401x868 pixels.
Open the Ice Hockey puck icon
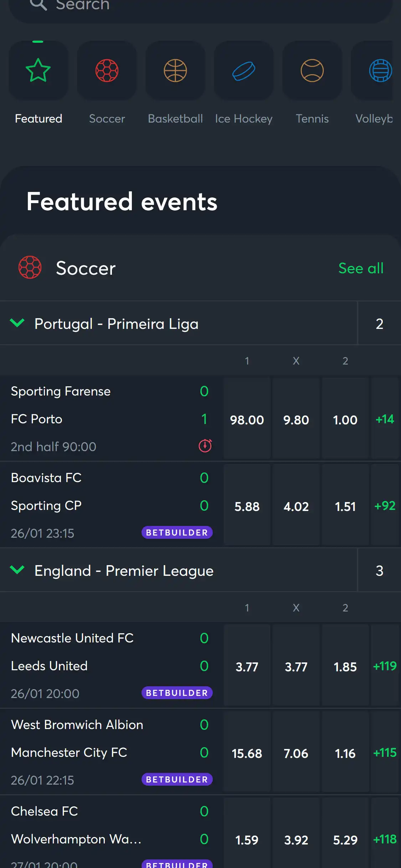[x=244, y=71]
